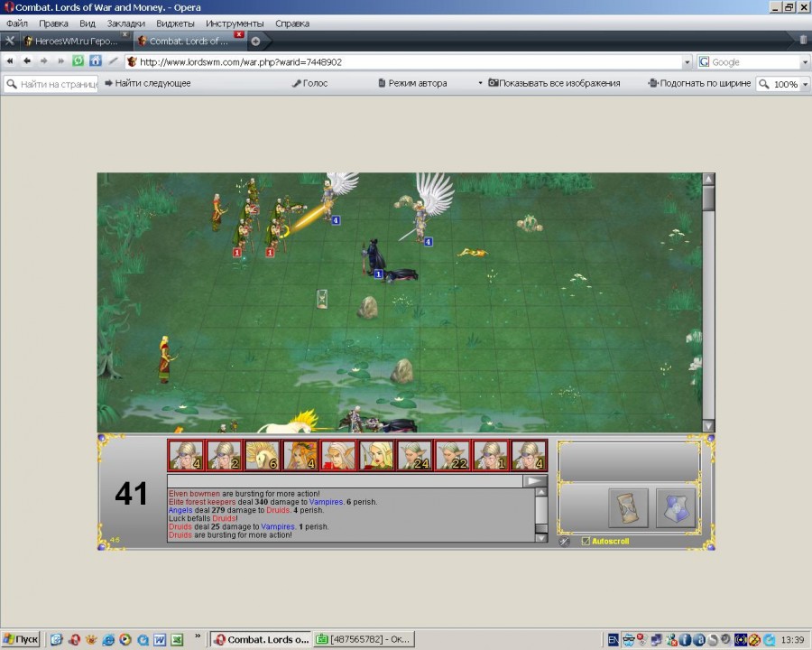Open the Пуск start menu
The height and width of the screenshot is (650, 812).
[x=21, y=639]
